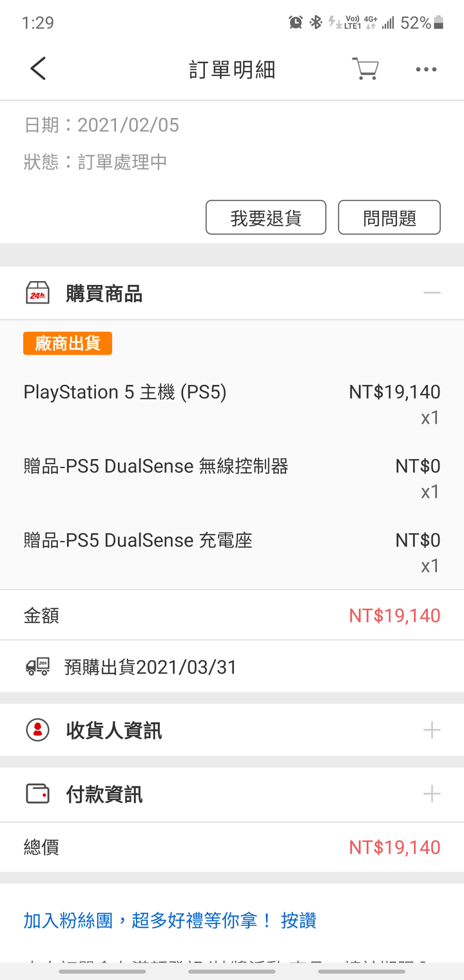The image size is (464, 980).
Task: Tap the 24h box icon beside 購買商品
Action: 37,293
